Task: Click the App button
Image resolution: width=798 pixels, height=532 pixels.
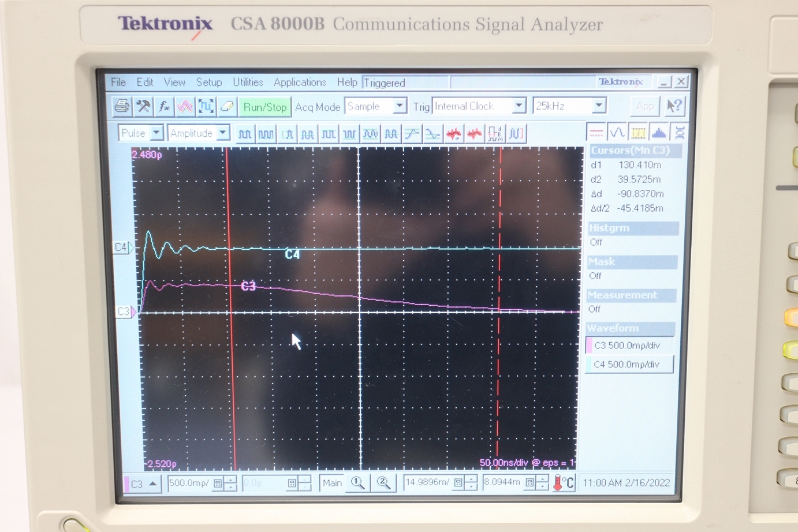Action: tap(645, 106)
